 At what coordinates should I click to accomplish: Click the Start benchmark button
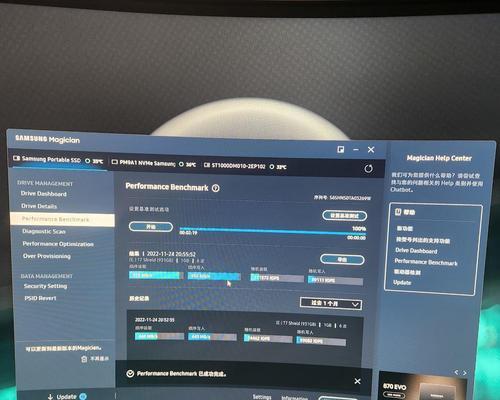151,227
